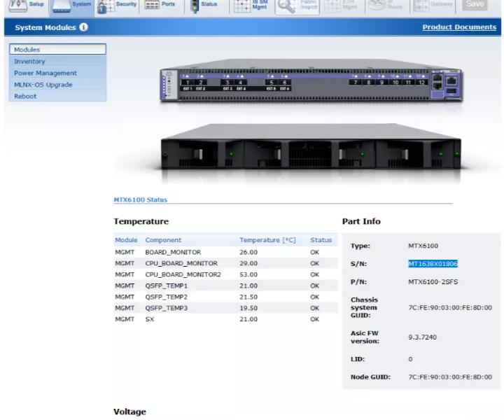504x420 pixels.
Task: Select the QSFP_TEMP1 component cell
Action: pos(166,286)
